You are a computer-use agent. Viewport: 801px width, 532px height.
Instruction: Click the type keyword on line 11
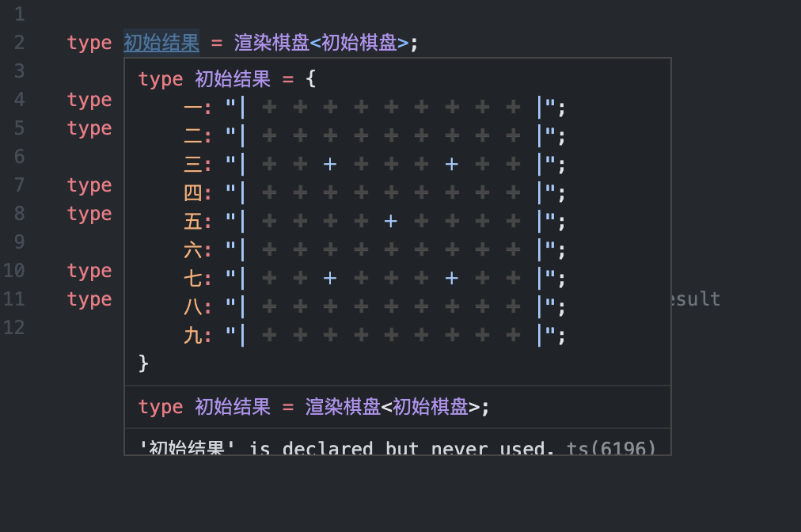click(x=89, y=299)
